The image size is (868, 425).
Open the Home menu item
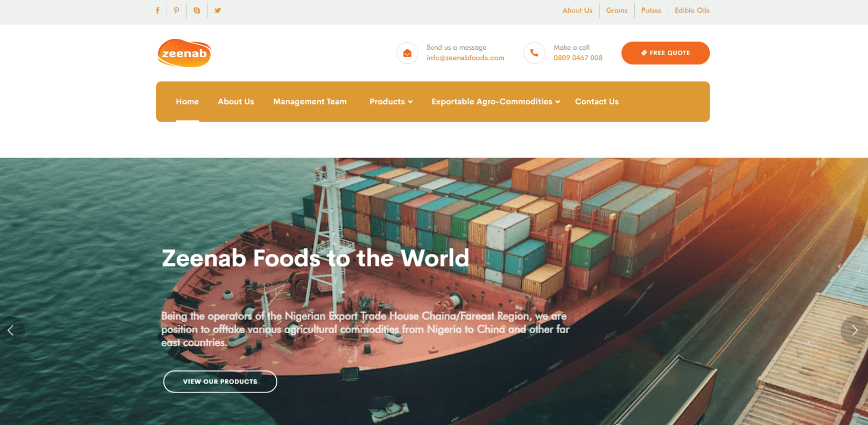coord(187,102)
